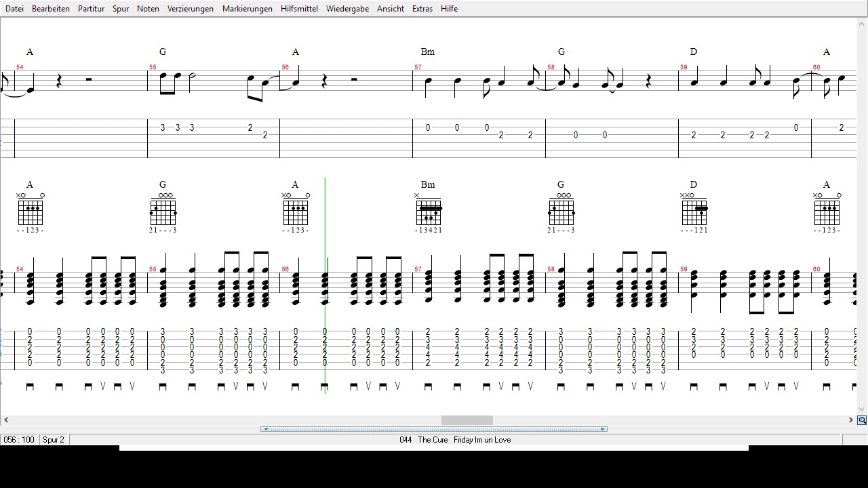The width and height of the screenshot is (868, 488).
Task: Click the horizontal scrollbar thumb
Action: tap(467, 420)
